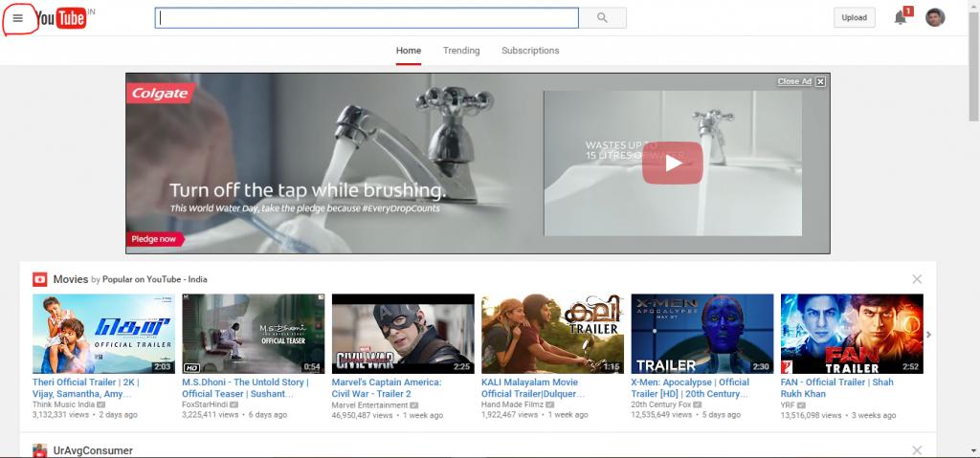Click the Pledge now button
The image size is (980, 458).
click(x=154, y=239)
